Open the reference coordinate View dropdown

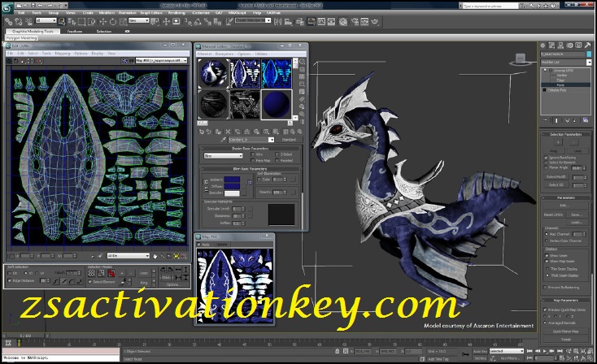coord(138,20)
